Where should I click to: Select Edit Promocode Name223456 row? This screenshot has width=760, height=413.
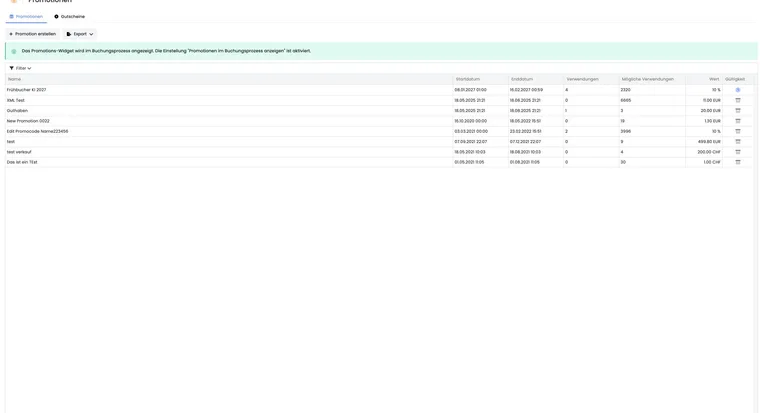pos(378,131)
